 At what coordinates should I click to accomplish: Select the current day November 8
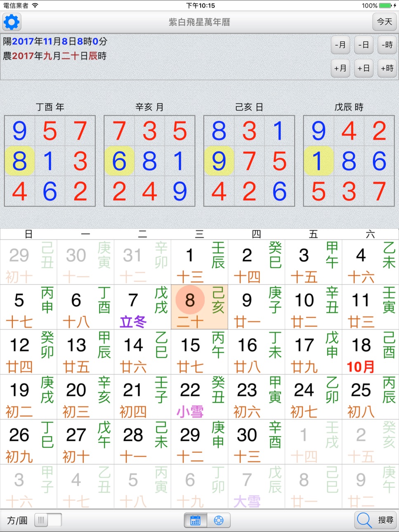[199, 307]
